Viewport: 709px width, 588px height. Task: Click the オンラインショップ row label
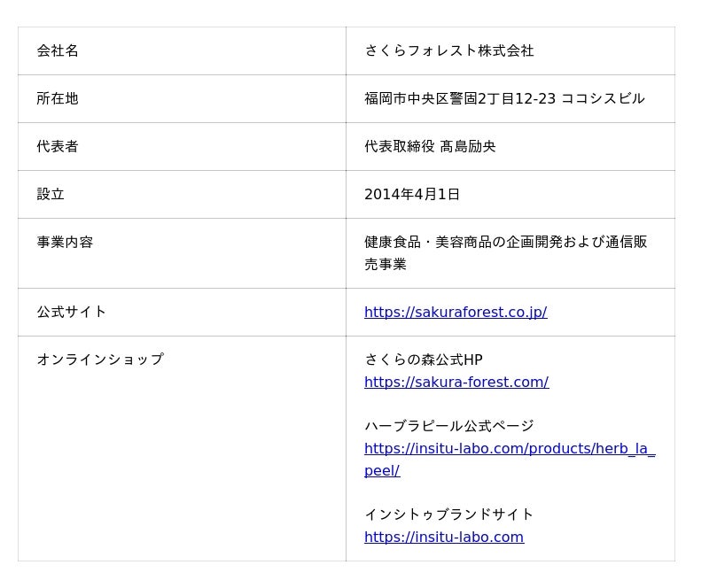(x=100, y=360)
